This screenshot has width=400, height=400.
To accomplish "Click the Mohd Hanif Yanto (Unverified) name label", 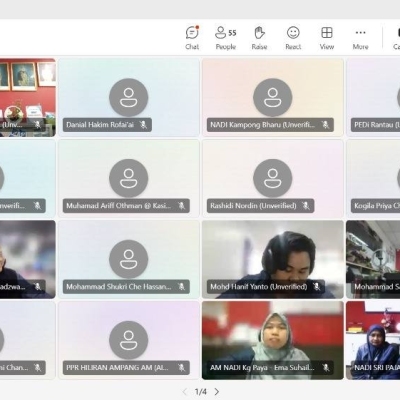I will tap(259, 287).
